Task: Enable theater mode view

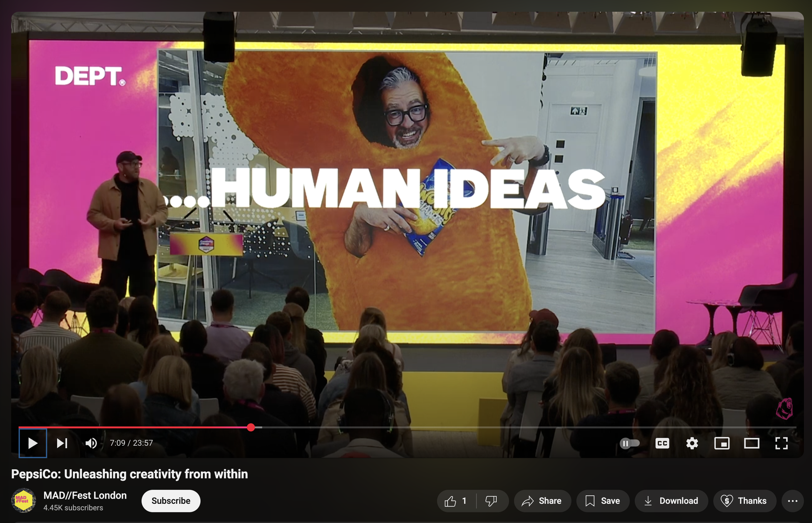Action: point(752,443)
